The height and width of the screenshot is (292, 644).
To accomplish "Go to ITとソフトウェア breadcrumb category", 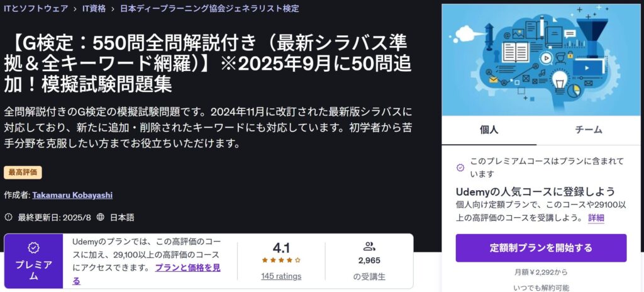I will tap(36, 8).
